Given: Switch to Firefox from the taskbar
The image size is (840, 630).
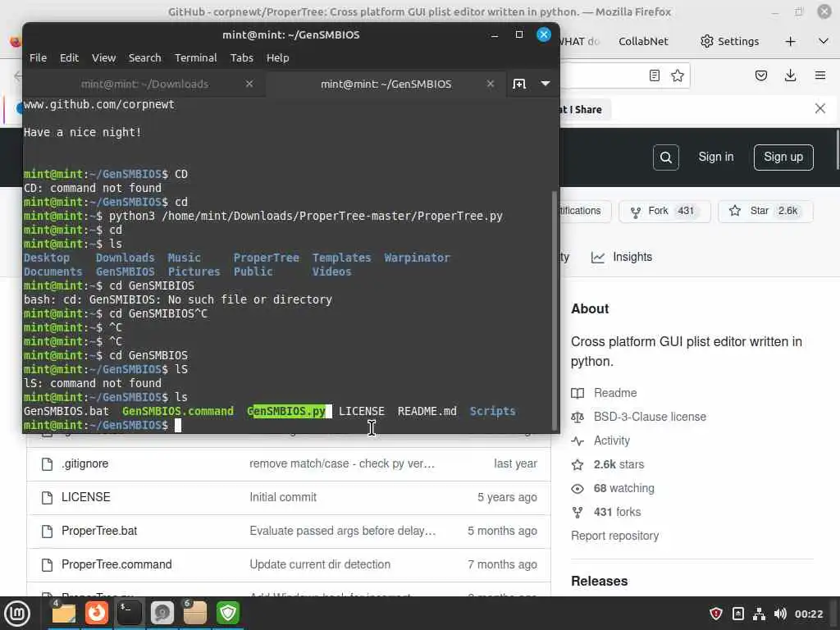Looking at the screenshot, I should pos(97,614).
